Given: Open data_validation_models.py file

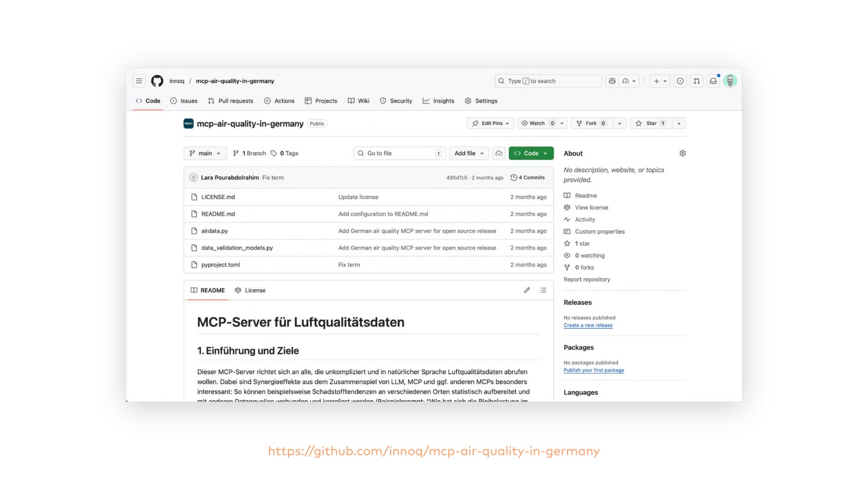Looking at the screenshot, I should point(237,248).
